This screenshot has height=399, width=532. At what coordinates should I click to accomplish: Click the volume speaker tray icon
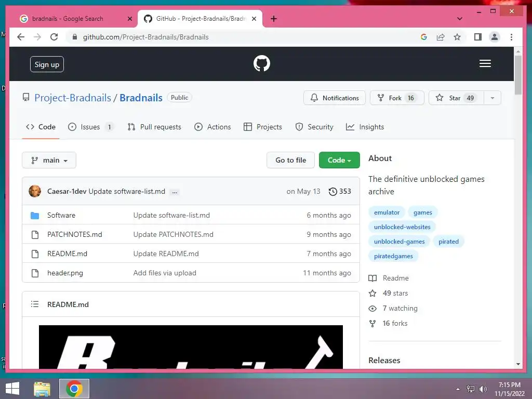pos(483,389)
